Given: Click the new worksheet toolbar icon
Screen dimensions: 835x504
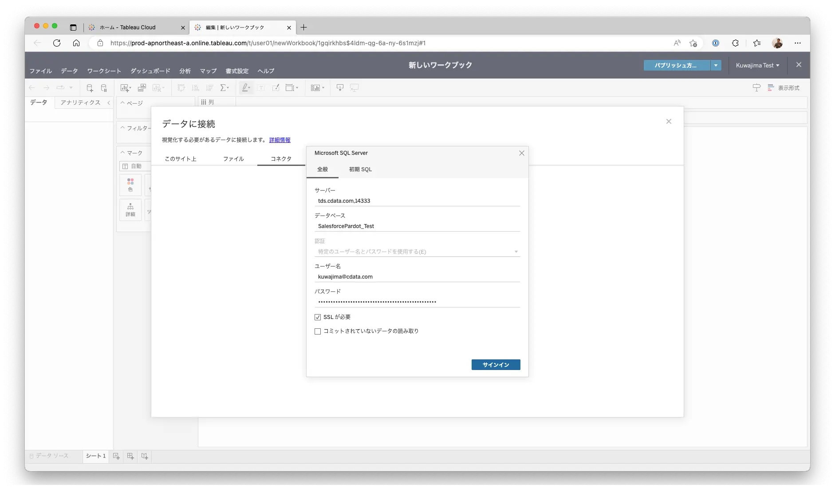Looking at the screenshot, I should point(126,88).
